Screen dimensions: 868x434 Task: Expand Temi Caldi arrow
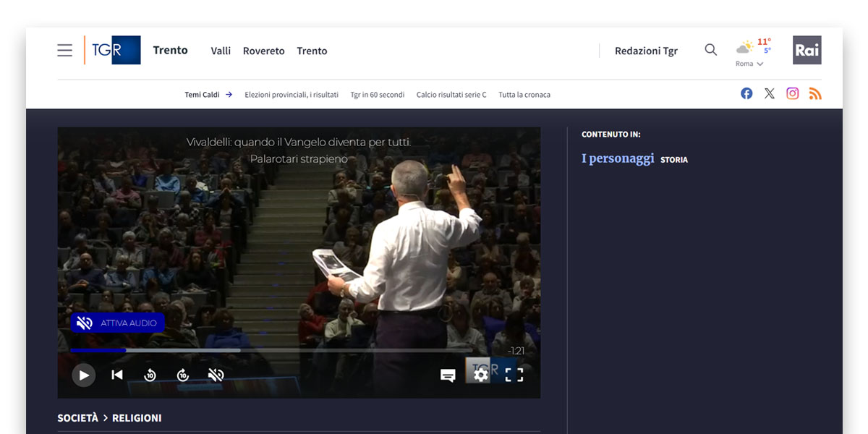pyautogui.click(x=229, y=94)
